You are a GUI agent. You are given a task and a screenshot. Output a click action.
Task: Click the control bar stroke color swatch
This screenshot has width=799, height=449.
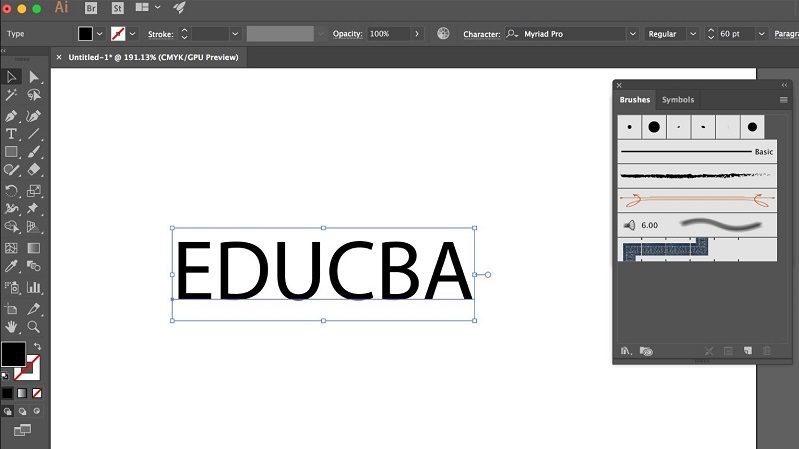click(x=118, y=34)
